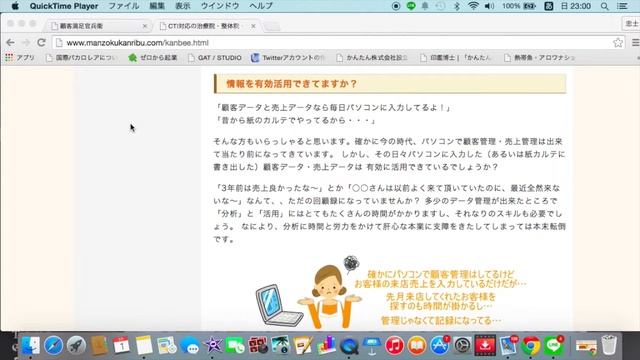Open the 熱帯魚・アロワナ bookmark
This screenshot has height=360, width=640.
[540, 58]
